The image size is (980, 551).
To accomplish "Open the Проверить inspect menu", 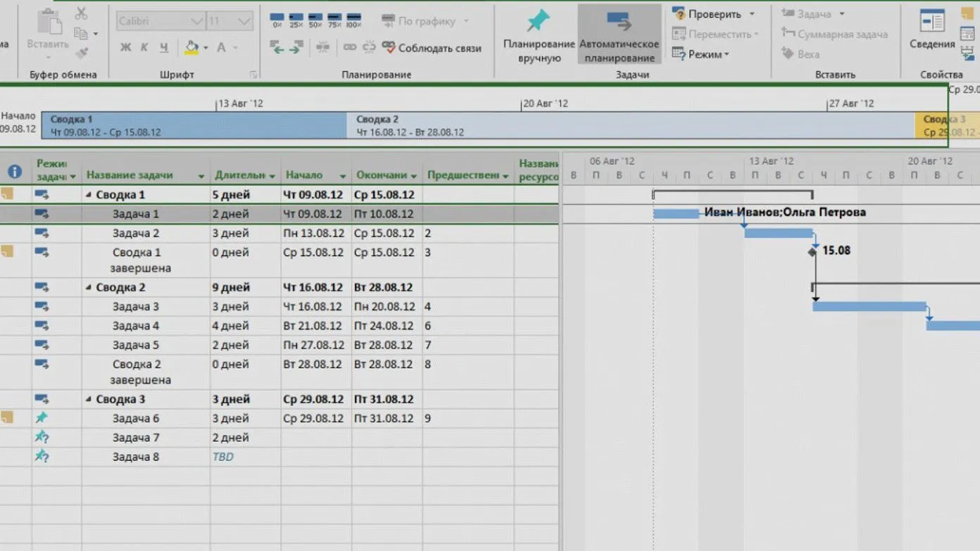I will [712, 14].
